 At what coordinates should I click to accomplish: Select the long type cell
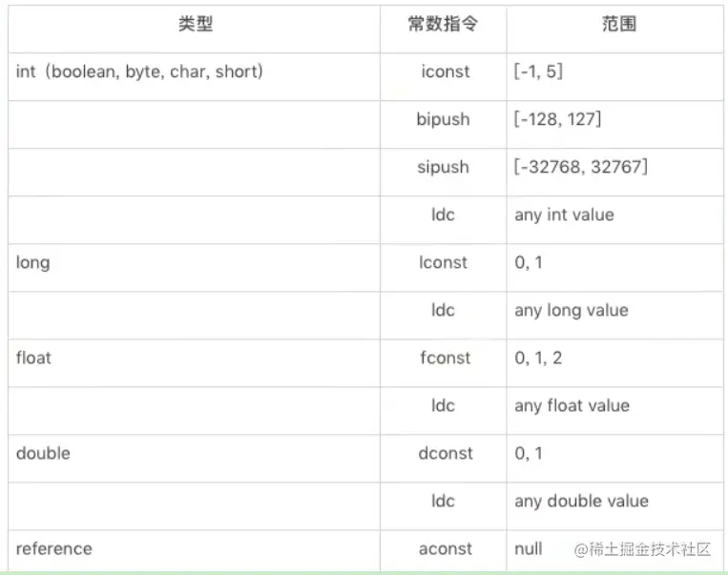click(x=33, y=262)
